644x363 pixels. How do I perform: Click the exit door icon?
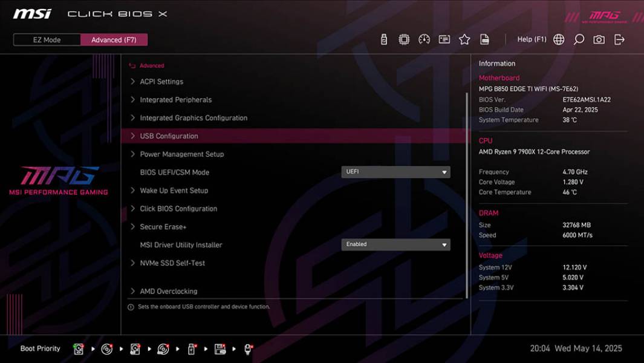[x=619, y=39]
